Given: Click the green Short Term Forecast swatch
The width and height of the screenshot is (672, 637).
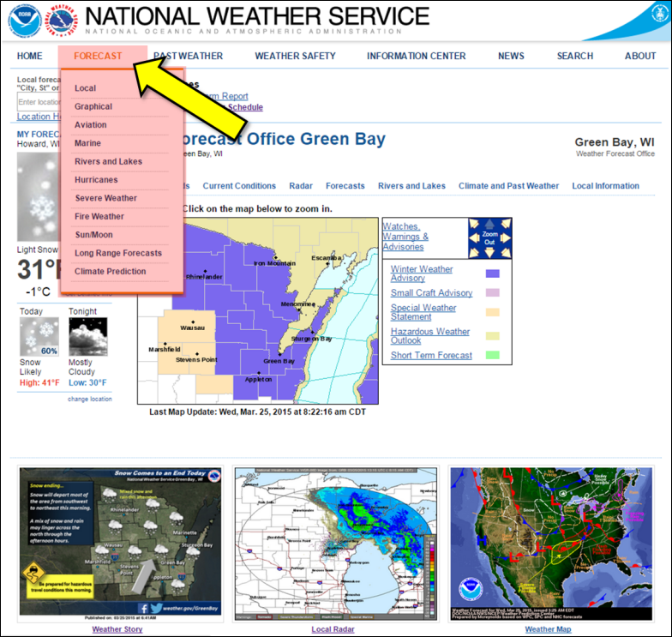Looking at the screenshot, I should (x=492, y=355).
